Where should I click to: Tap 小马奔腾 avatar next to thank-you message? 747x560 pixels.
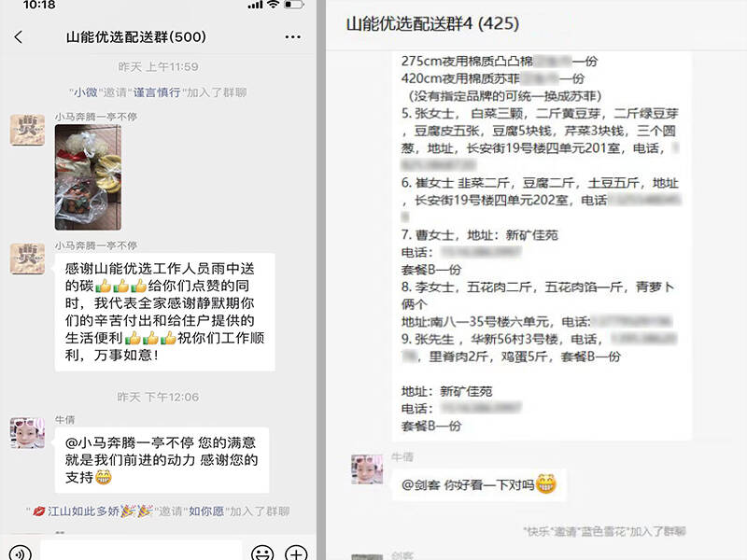28,259
